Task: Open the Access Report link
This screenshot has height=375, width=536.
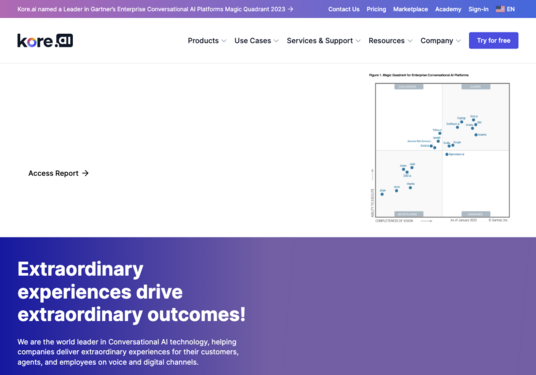Action: [x=53, y=173]
